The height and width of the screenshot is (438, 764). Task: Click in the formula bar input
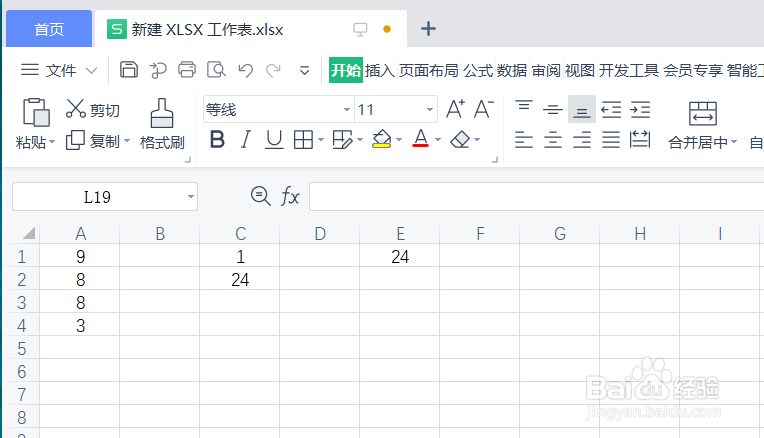tap(536, 197)
